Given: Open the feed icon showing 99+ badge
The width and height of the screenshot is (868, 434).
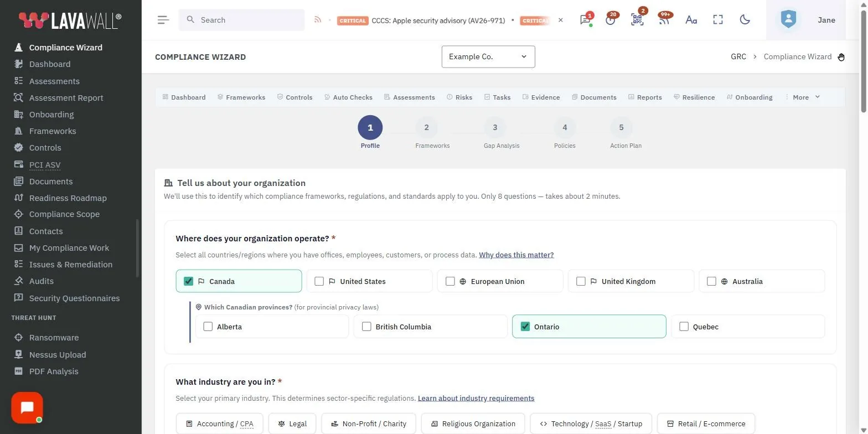Looking at the screenshot, I should pyautogui.click(x=664, y=20).
